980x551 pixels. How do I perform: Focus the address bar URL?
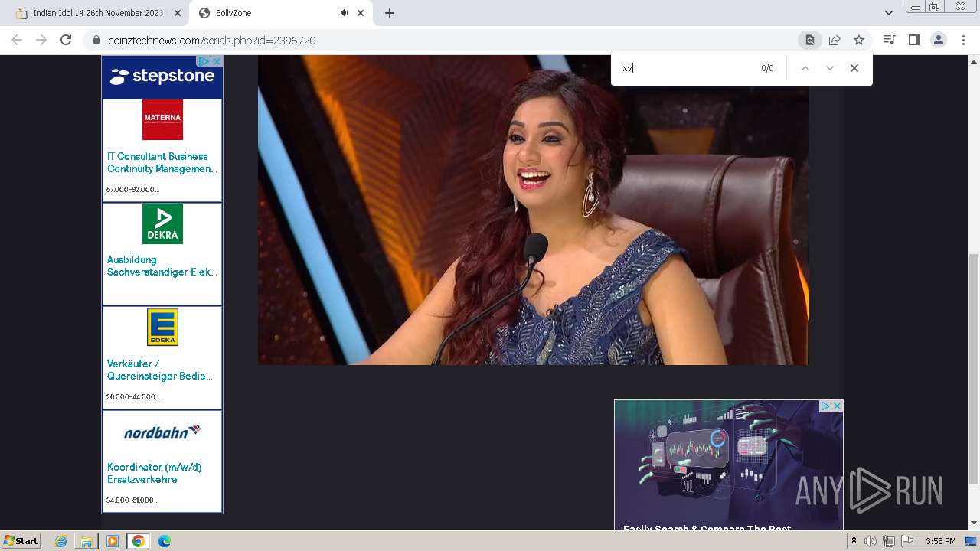tap(212, 41)
